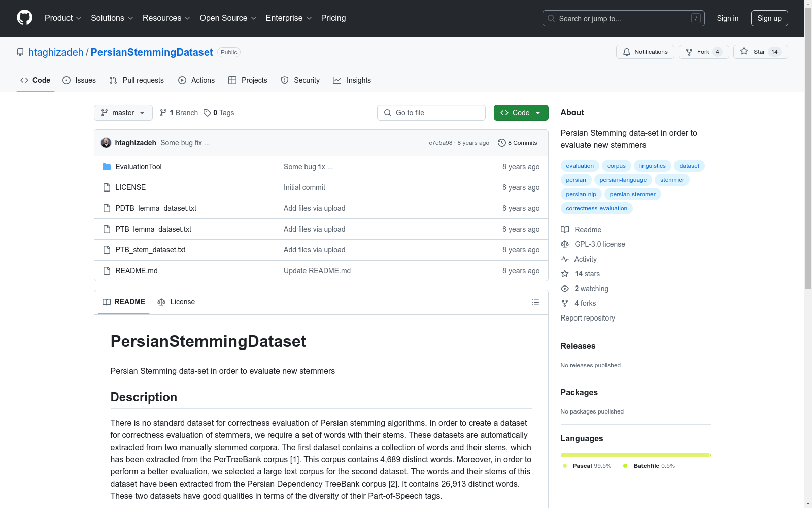Click the Report repository link
Image resolution: width=812 pixels, height=508 pixels.
(x=588, y=318)
